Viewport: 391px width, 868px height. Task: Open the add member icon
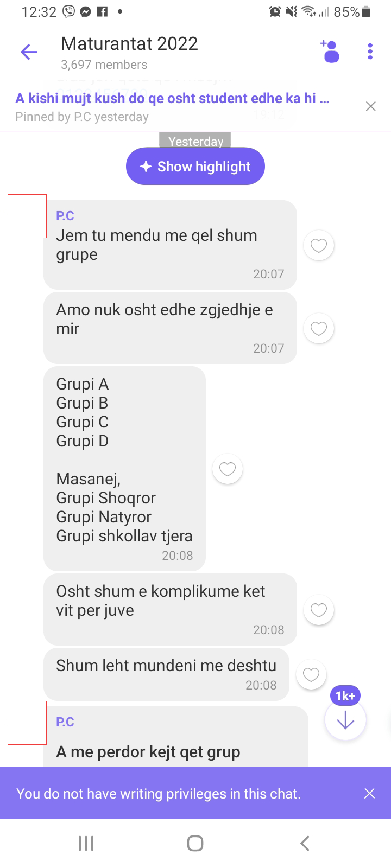coord(330,52)
